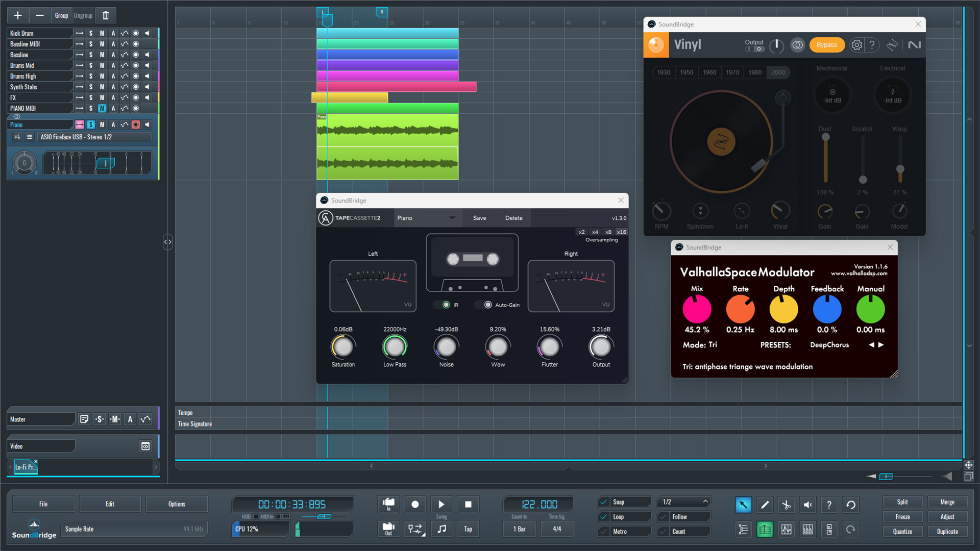Open Piano track list menu icon
This screenshot has width=980, height=551.
(x=30, y=137)
